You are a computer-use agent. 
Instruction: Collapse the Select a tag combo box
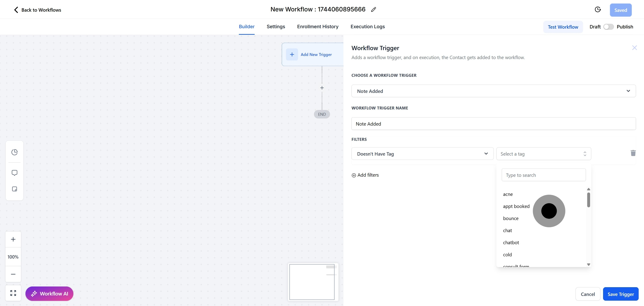coord(544,154)
